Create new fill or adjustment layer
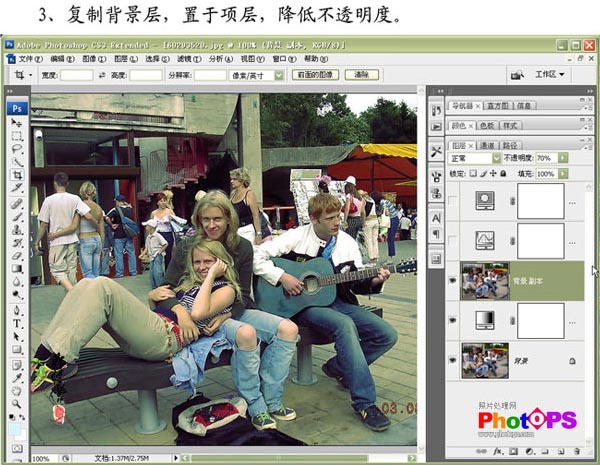This screenshot has width=600, height=465. point(530,452)
